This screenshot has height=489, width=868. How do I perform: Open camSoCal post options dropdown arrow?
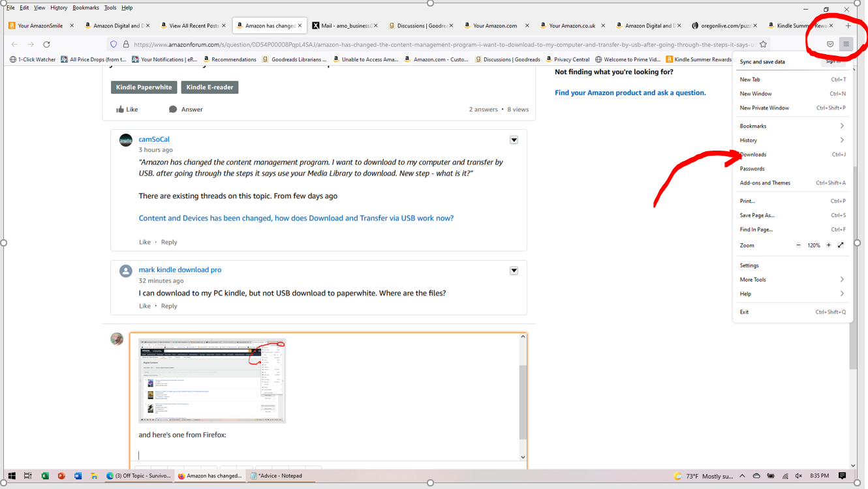tap(514, 140)
